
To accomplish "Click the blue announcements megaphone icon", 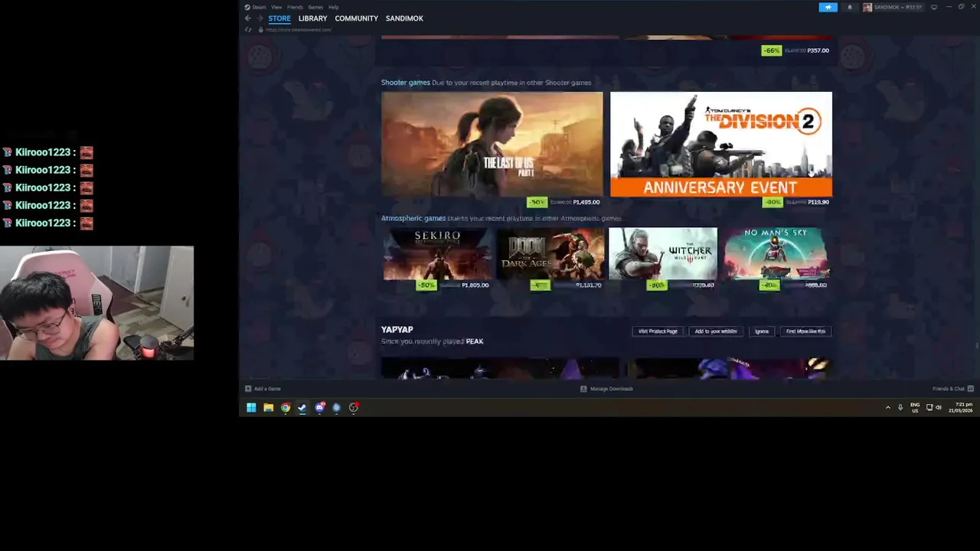I will pos(828,7).
